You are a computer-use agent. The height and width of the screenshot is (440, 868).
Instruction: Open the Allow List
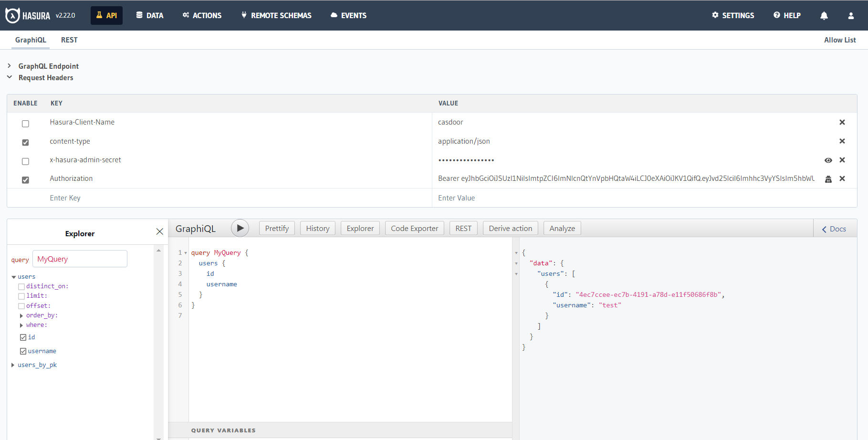(840, 40)
